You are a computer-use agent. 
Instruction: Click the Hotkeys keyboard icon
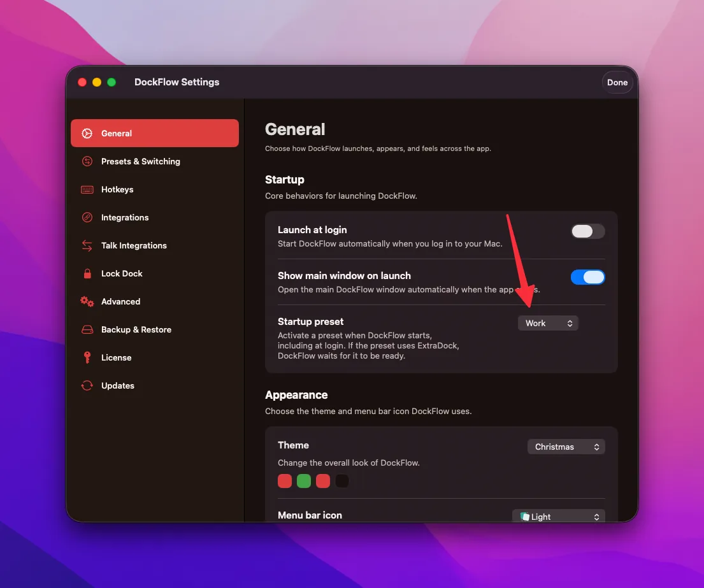87,189
